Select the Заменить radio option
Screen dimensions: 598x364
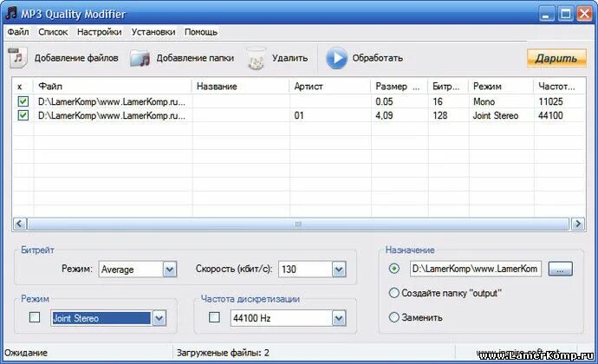394,317
